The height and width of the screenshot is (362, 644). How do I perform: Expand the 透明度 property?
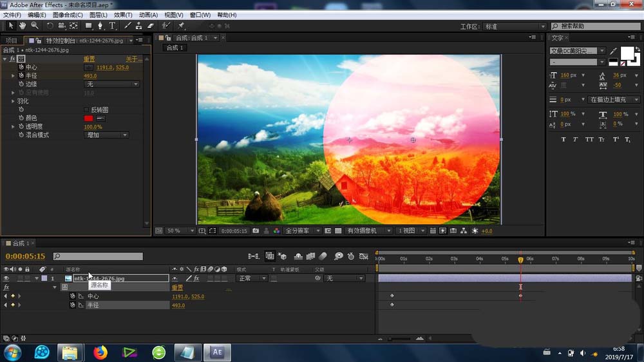point(13,126)
